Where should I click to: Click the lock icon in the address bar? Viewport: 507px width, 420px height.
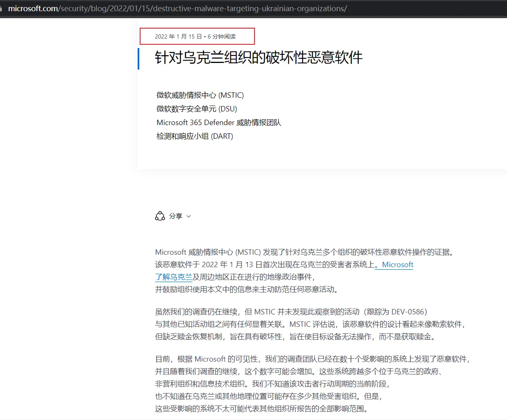(x=1, y=8)
